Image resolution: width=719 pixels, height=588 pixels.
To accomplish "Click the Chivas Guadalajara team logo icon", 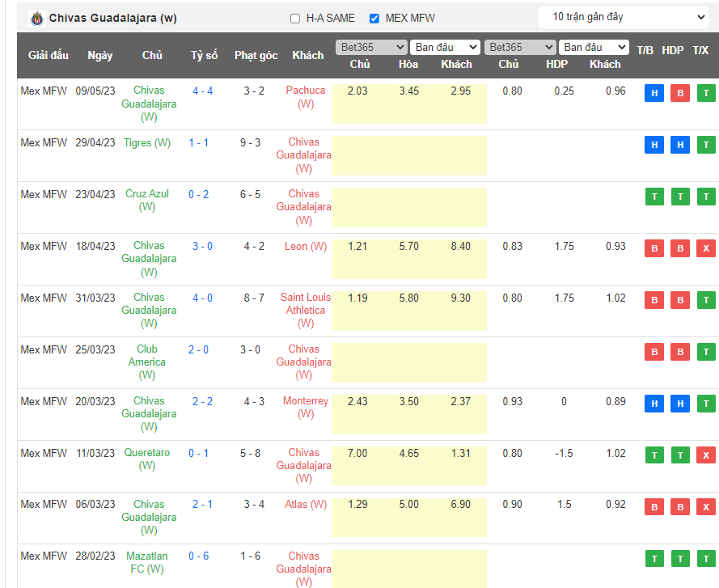I will tap(36, 18).
